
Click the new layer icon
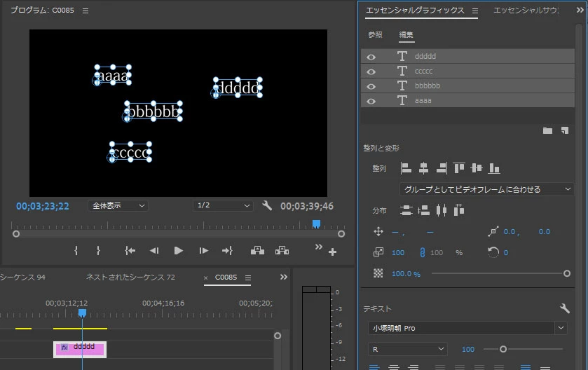(x=565, y=130)
